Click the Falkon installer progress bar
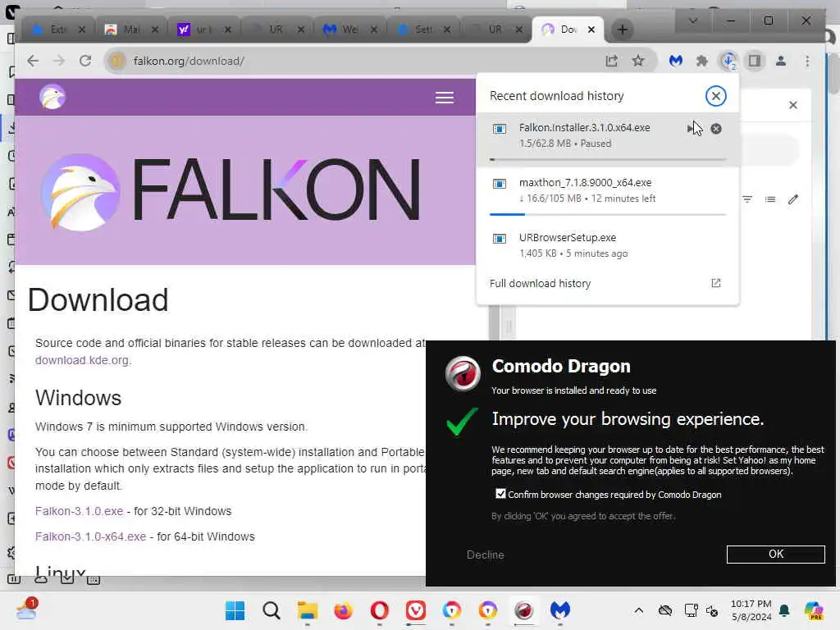Screen dimensions: 840x630 pos(608,159)
